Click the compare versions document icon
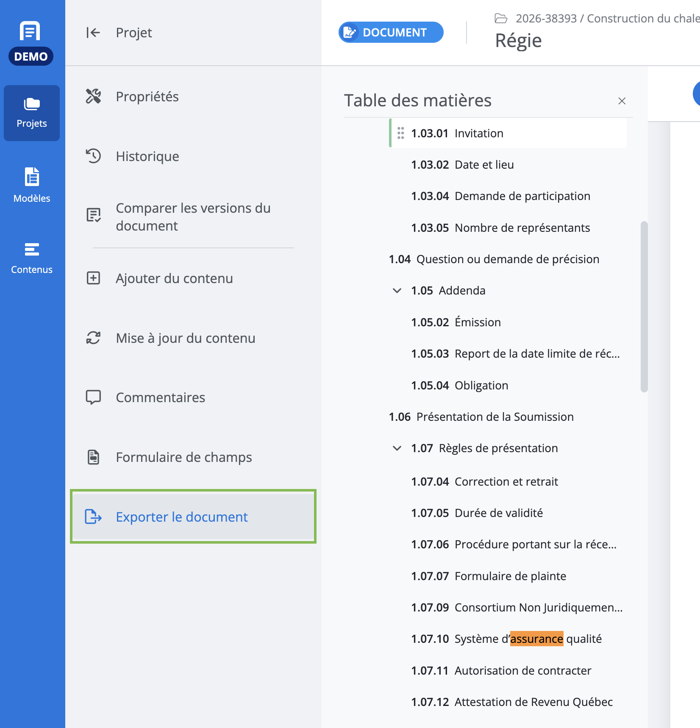 pos(93,215)
